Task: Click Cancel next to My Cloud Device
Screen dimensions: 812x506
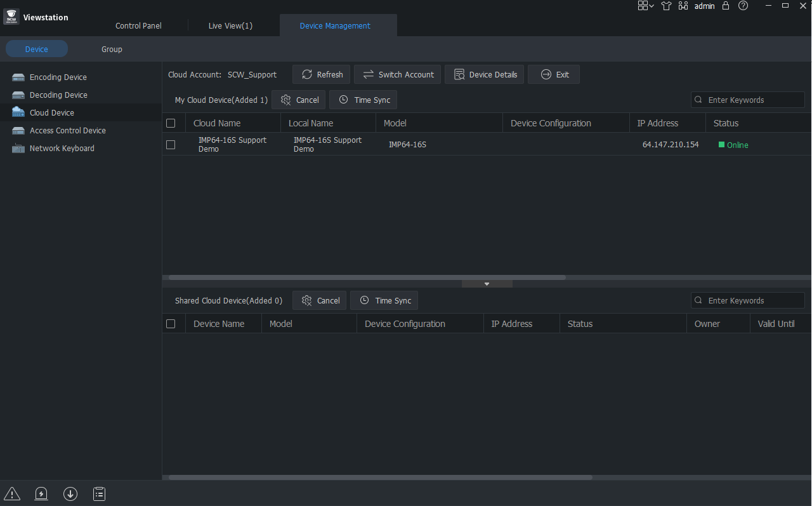Action: point(299,100)
